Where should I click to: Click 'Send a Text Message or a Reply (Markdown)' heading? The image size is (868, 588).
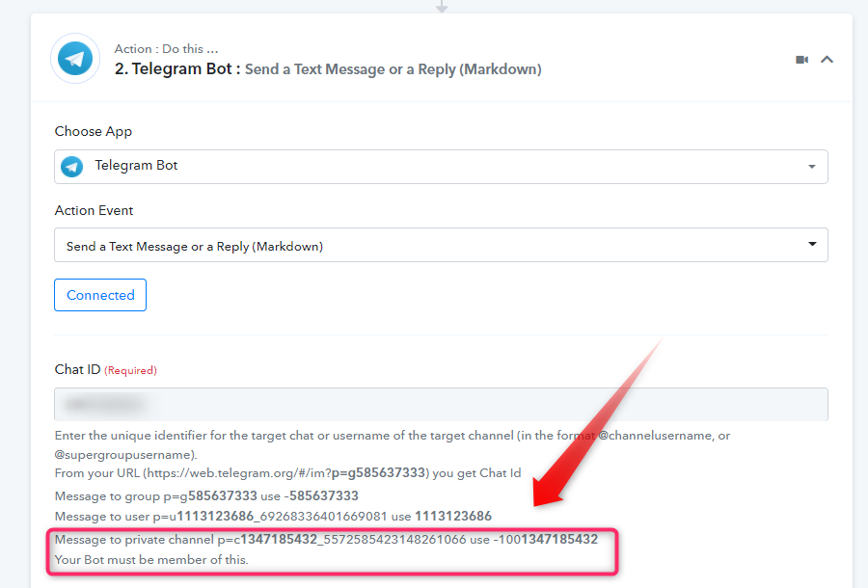[x=393, y=69]
